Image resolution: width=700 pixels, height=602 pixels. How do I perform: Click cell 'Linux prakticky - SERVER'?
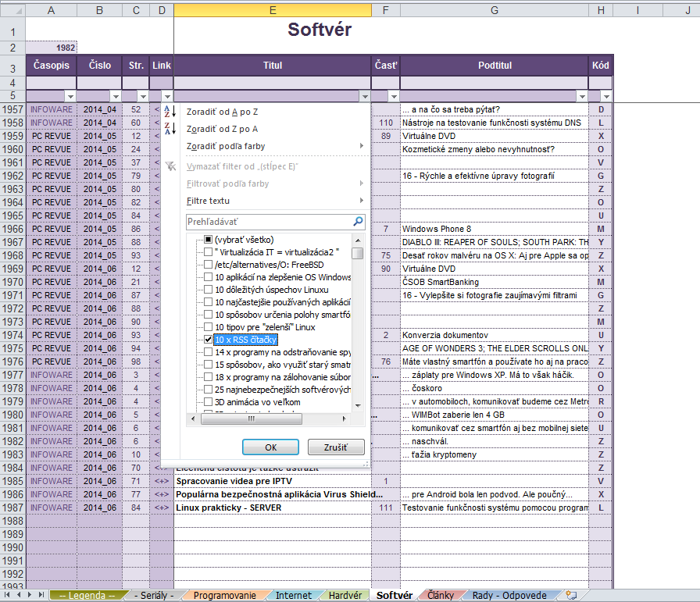point(273,508)
